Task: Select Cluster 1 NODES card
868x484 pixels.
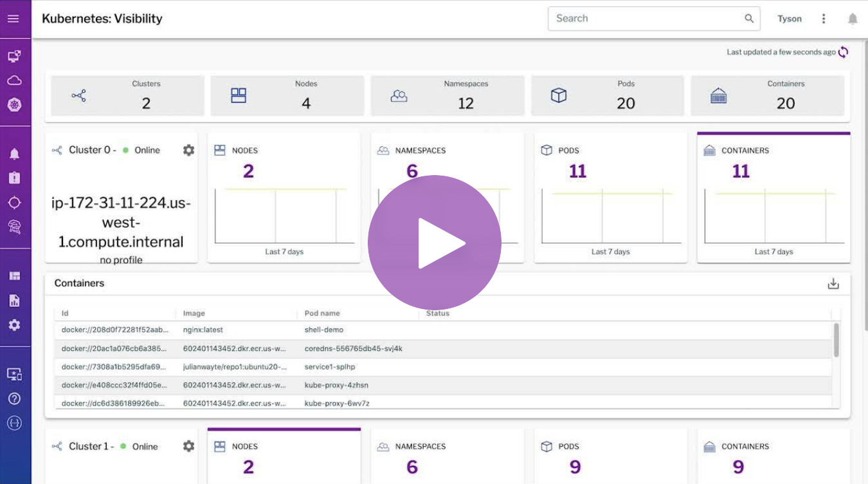Action: click(284, 456)
